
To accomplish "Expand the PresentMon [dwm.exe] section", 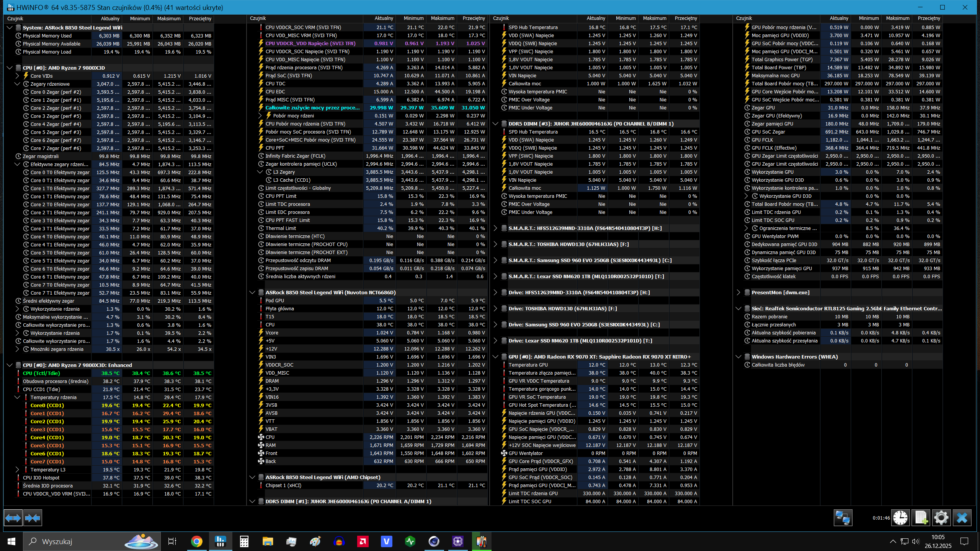I will 738,292.
